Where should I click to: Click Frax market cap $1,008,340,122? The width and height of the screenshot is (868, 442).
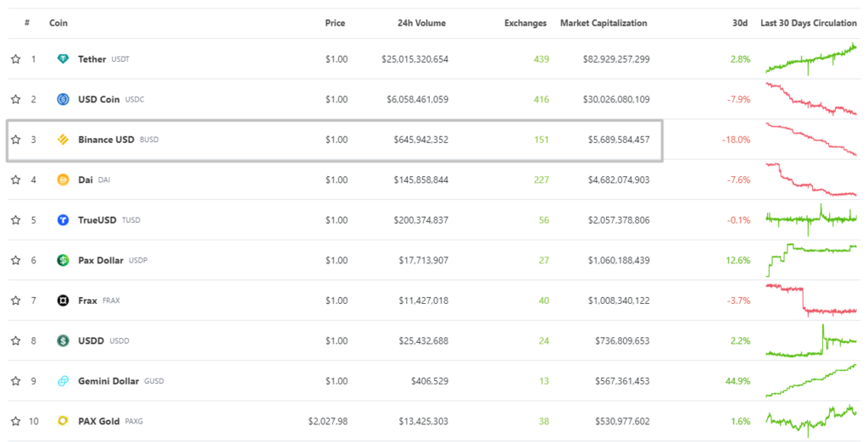619,301
